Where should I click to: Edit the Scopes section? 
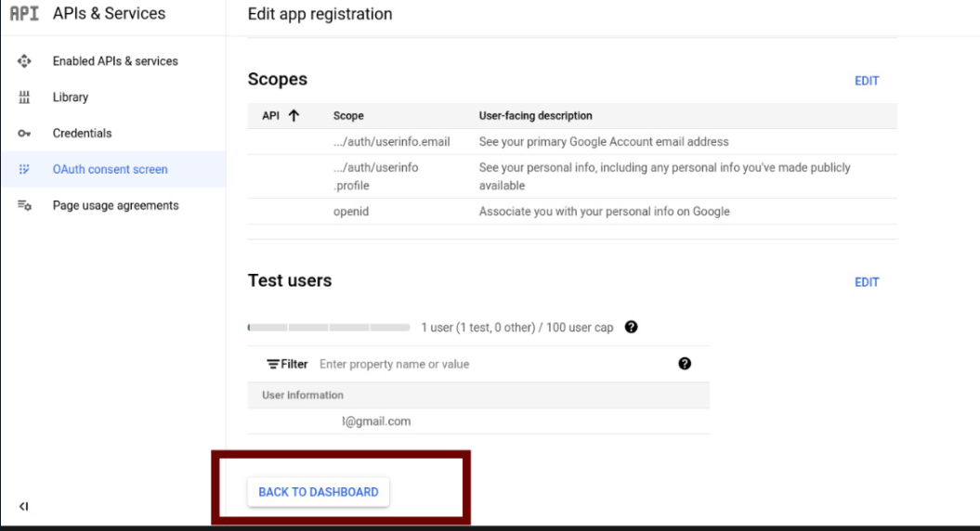coord(866,81)
